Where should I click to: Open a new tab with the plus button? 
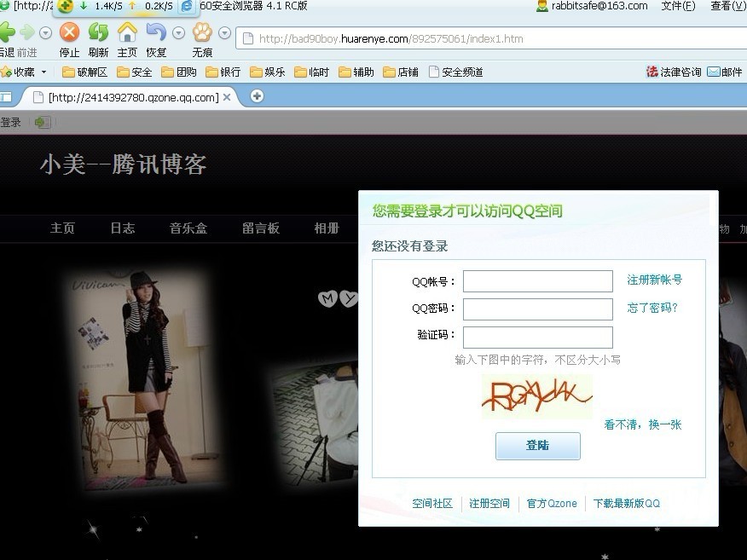[257, 96]
